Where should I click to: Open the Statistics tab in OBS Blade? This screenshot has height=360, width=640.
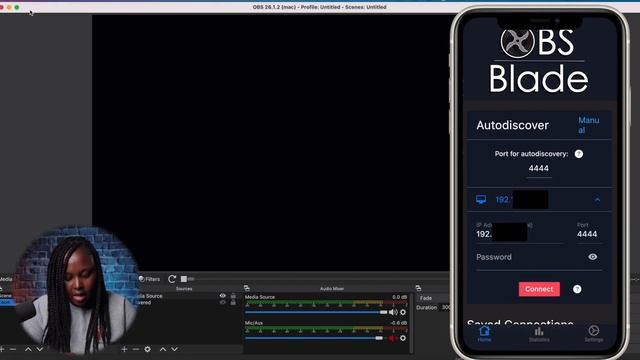539,334
